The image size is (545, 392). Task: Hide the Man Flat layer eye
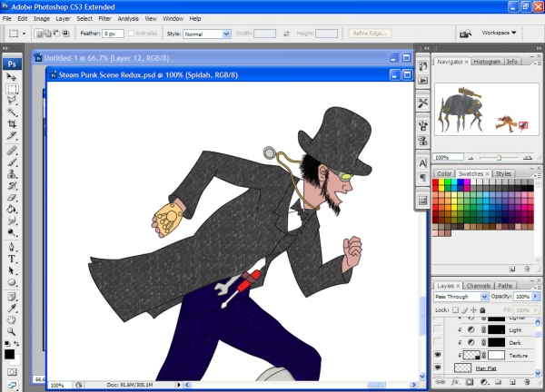click(438, 367)
